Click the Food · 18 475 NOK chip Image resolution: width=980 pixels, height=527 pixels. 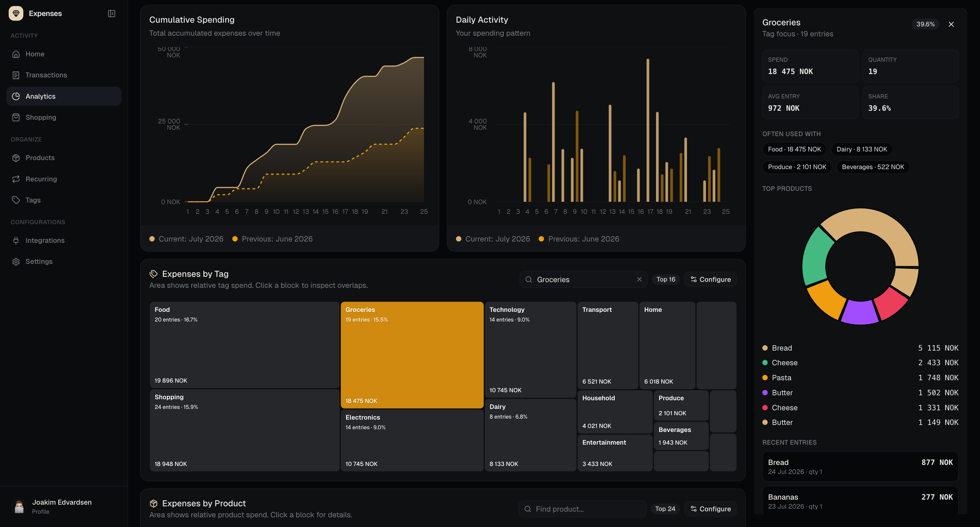[794, 149]
